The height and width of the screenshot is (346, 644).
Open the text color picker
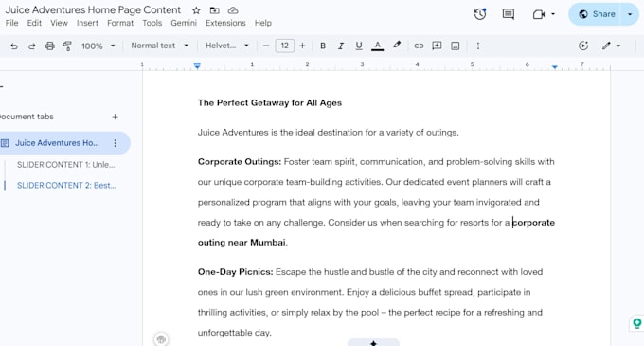click(x=377, y=46)
